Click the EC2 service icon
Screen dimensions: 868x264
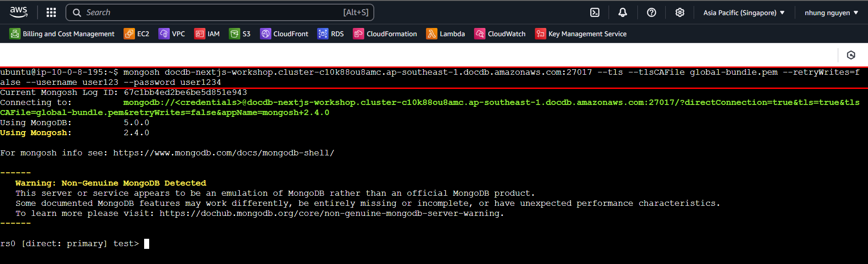coord(129,34)
